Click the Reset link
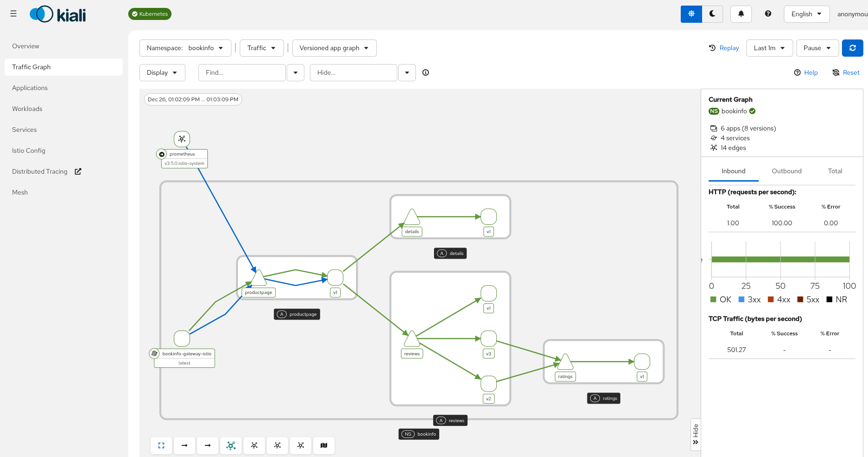 [x=846, y=72]
